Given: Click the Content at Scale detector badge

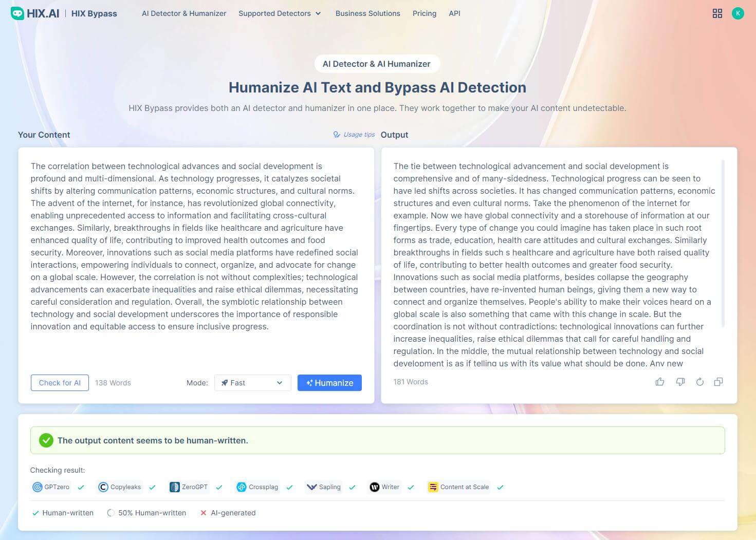Looking at the screenshot, I should tap(459, 487).
